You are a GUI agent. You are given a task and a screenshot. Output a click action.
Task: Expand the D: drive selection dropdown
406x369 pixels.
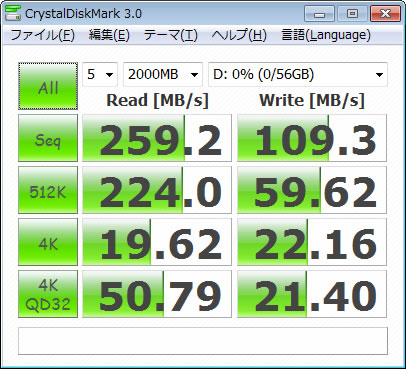(x=298, y=74)
